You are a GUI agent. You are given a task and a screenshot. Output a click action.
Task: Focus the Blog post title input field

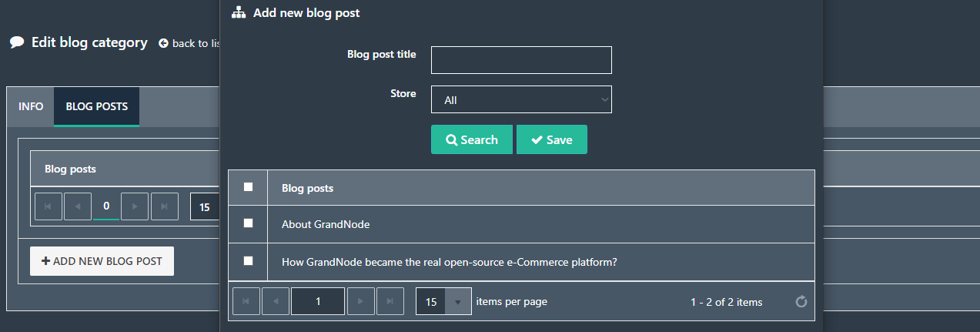point(521,60)
